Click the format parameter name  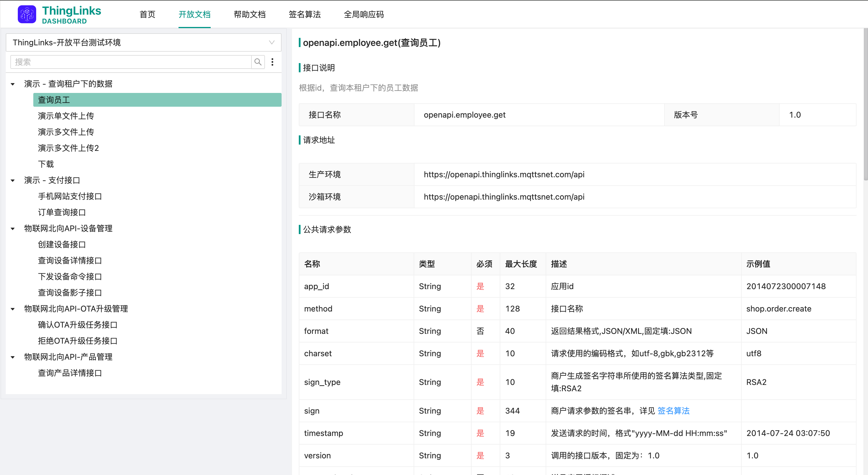[x=316, y=331]
